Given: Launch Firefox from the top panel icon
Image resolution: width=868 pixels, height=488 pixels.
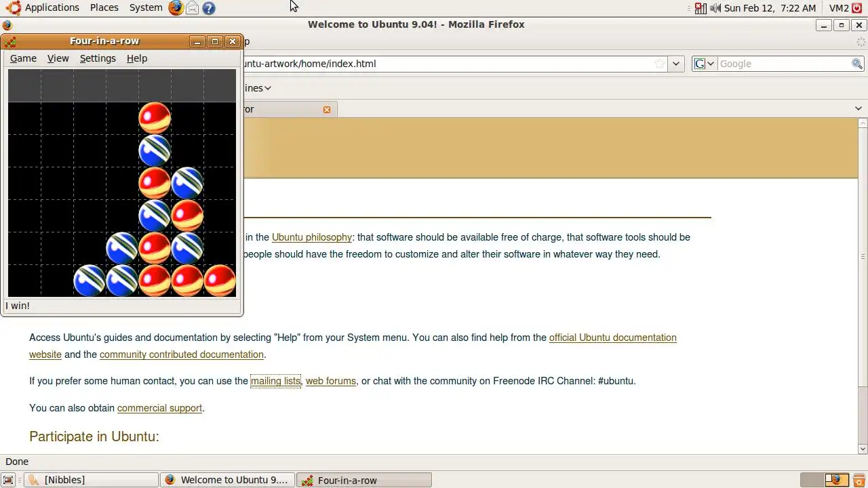Looking at the screenshot, I should coord(176,8).
